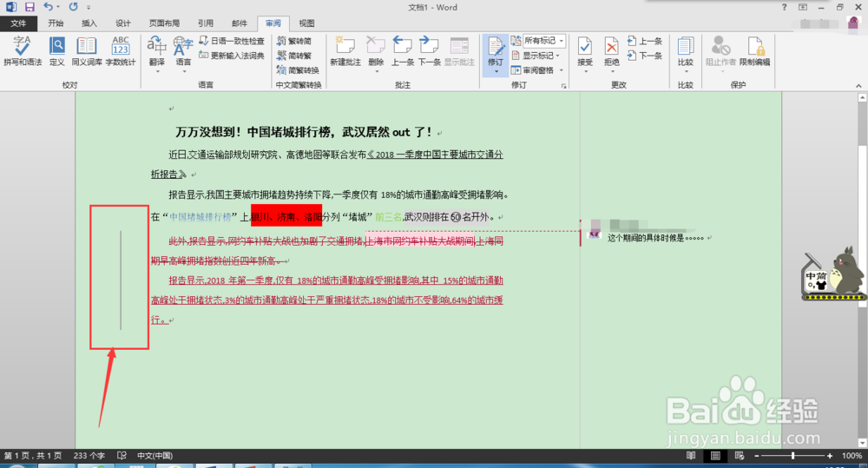This screenshot has width=868, height=468.
Task: Click the vertical scrollbar down arrow
Action: [862, 443]
